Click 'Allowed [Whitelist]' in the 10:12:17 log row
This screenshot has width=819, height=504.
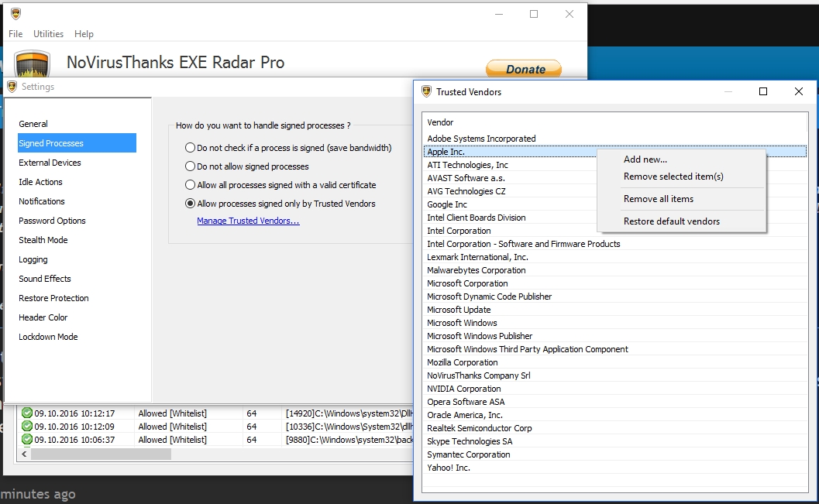[172, 413]
